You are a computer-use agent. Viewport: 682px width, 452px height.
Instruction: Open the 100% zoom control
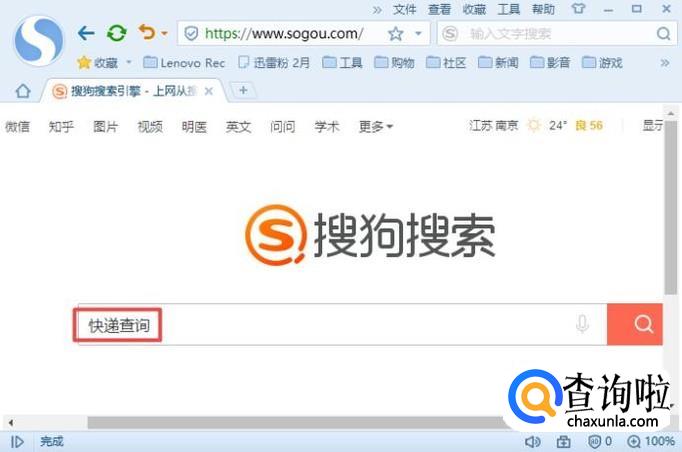(x=651, y=442)
